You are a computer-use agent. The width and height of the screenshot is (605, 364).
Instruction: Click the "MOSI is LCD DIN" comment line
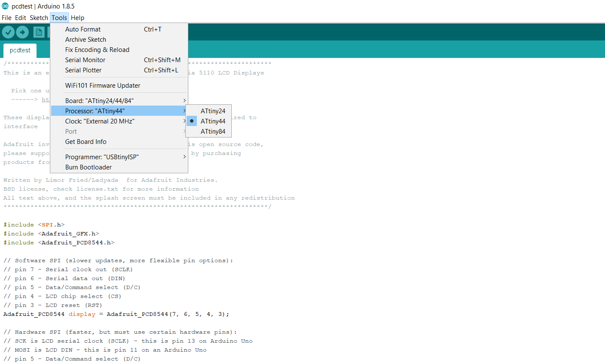(x=105, y=350)
